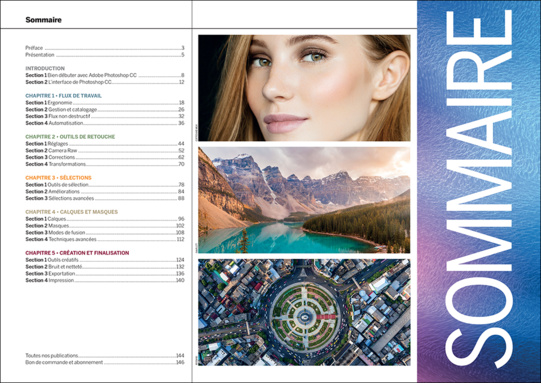Click the Préface entry

105,48
